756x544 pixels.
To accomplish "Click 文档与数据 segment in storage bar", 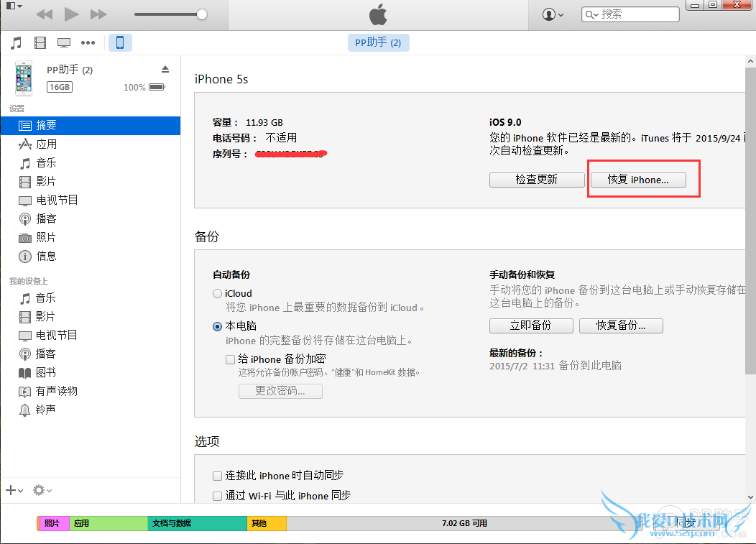I will [x=197, y=523].
